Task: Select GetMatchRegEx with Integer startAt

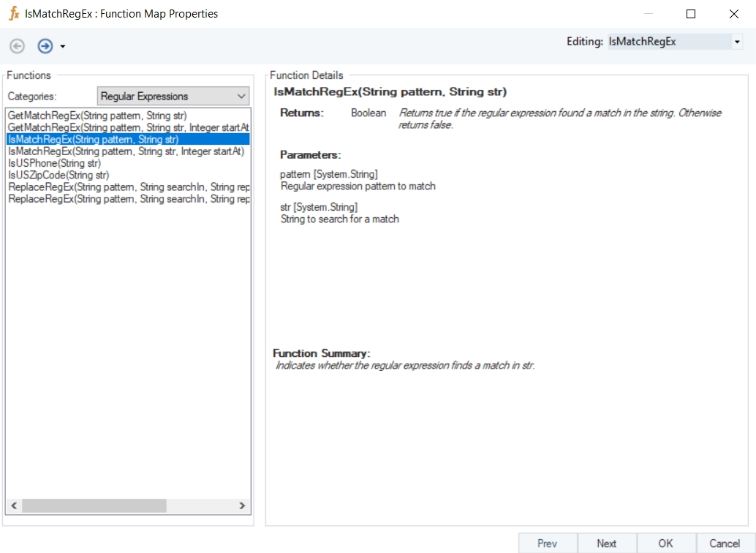Action: [x=128, y=127]
